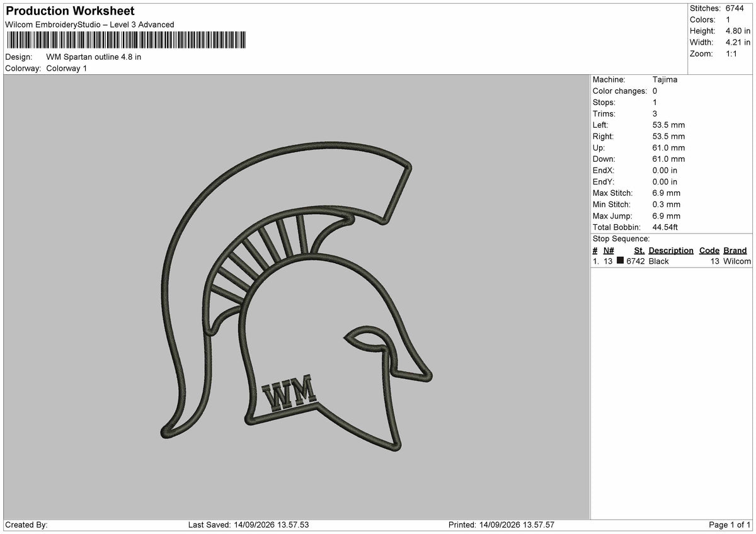Click the Width value '4.21 in'

pos(738,42)
